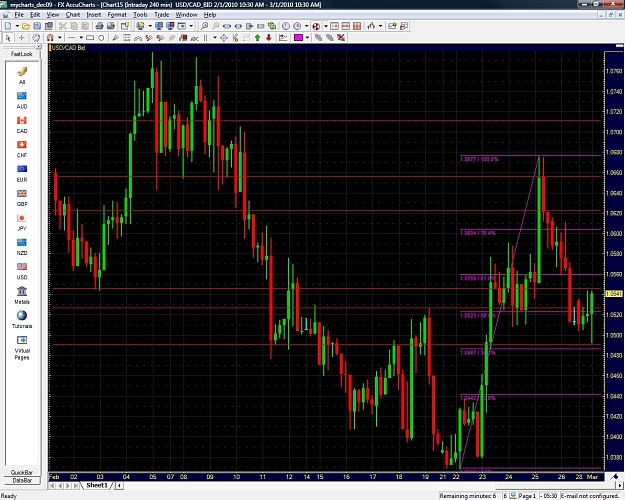
Task: Select the line drawing tool
Action: 72,37
